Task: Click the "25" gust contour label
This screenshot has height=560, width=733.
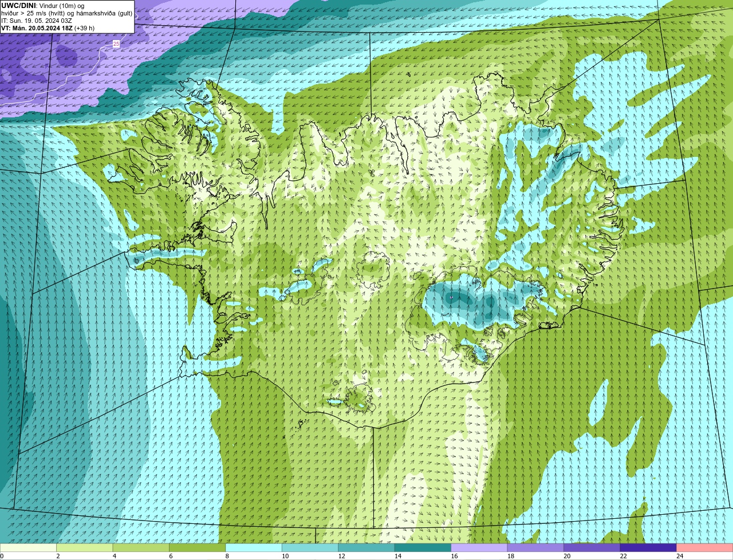Action: [x=116, y=44]
